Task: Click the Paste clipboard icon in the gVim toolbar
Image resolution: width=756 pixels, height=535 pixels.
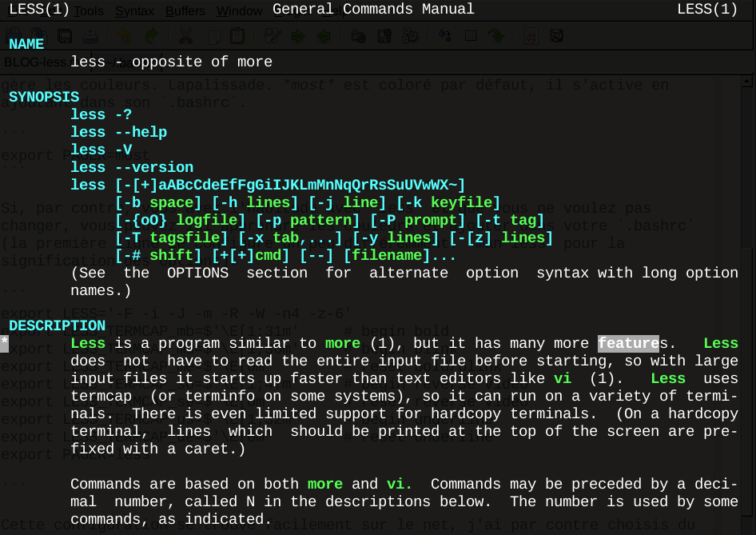Action: coord(237,36)
